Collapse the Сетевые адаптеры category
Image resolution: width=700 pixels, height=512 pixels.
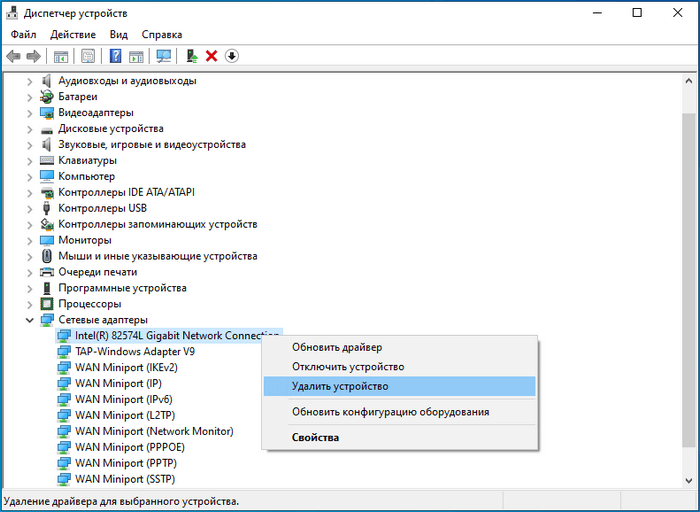click(x=29, y=320)
